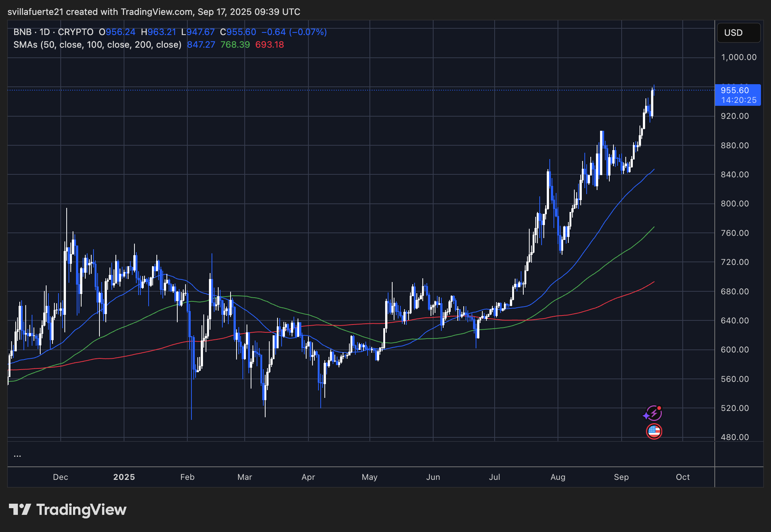Image resolution: width=771 pixels, height=532 pixels.
Task: Click the green 100-period SMA value 768.39
Action: (x=235, y=44)
